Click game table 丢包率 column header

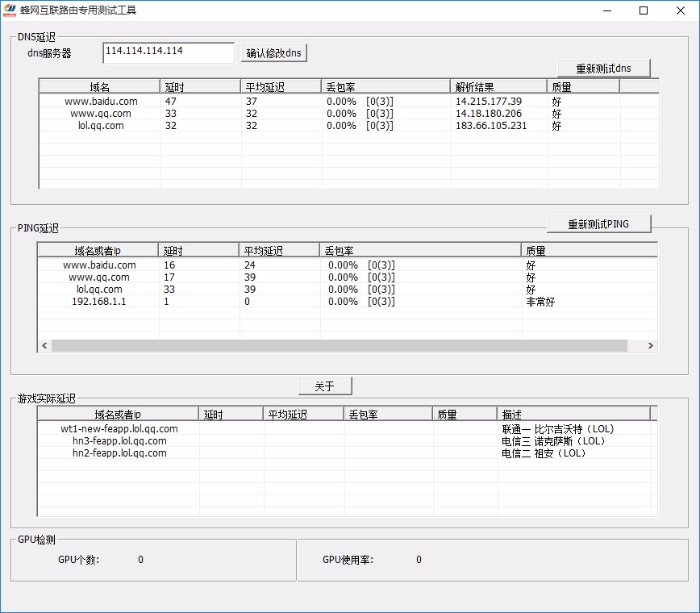(x=389, y=415)
